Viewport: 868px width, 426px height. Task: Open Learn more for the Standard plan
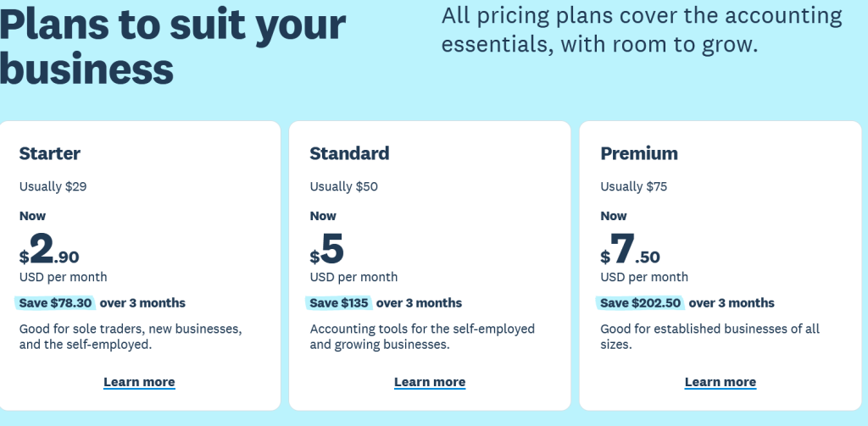(430, 382)
